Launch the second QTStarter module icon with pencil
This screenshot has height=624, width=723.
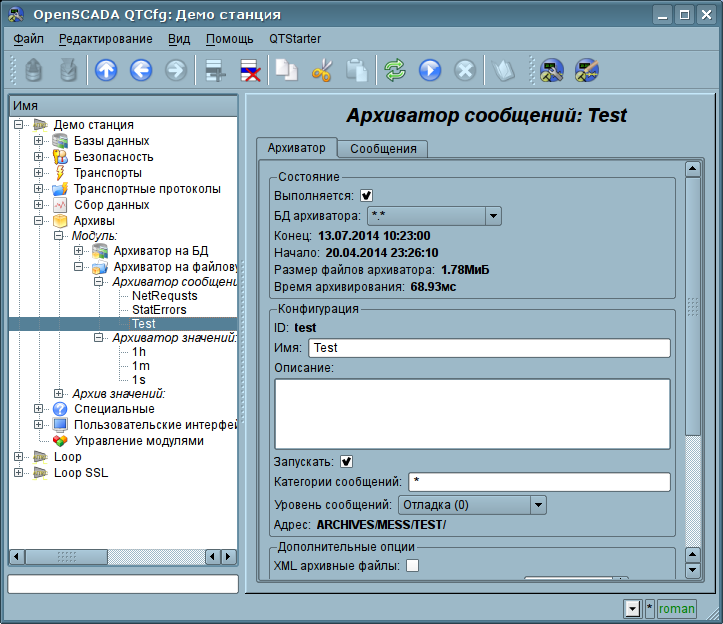(587, 71)
